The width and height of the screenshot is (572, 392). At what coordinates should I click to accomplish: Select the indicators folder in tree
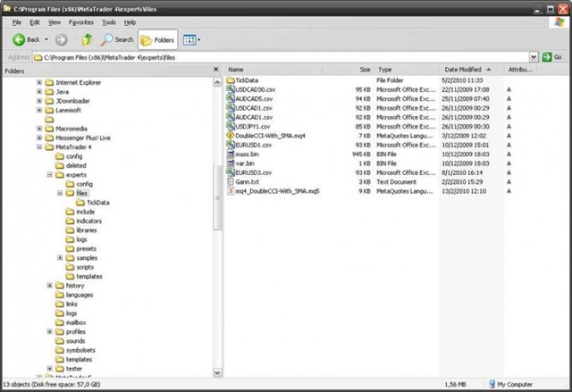pyautogui.click(x=83, y=221)
